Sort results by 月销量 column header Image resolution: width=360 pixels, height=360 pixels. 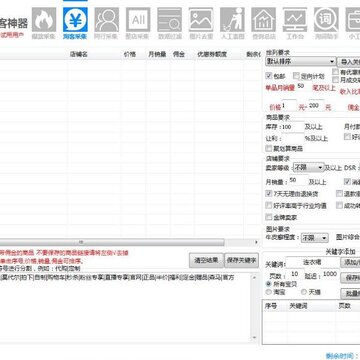point(157,54)
